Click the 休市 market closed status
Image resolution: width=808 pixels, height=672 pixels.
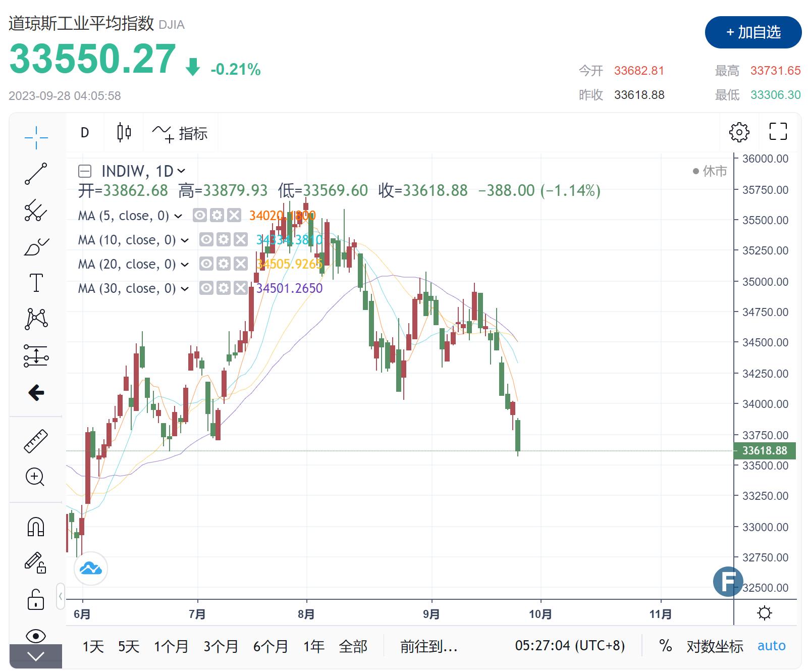coord(710,171)
